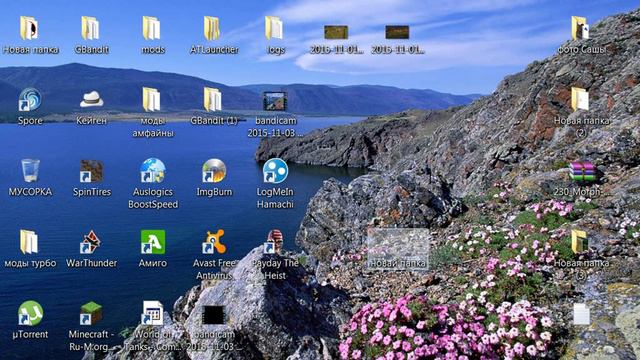Open the mods folder
The height and width of the screenshot is (360, 640).
(151, 29)
